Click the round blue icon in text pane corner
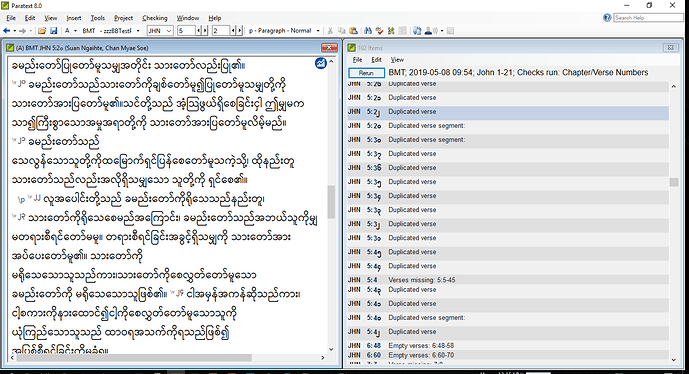The width and height of the screenshot is (689, 374). [321, 63]
